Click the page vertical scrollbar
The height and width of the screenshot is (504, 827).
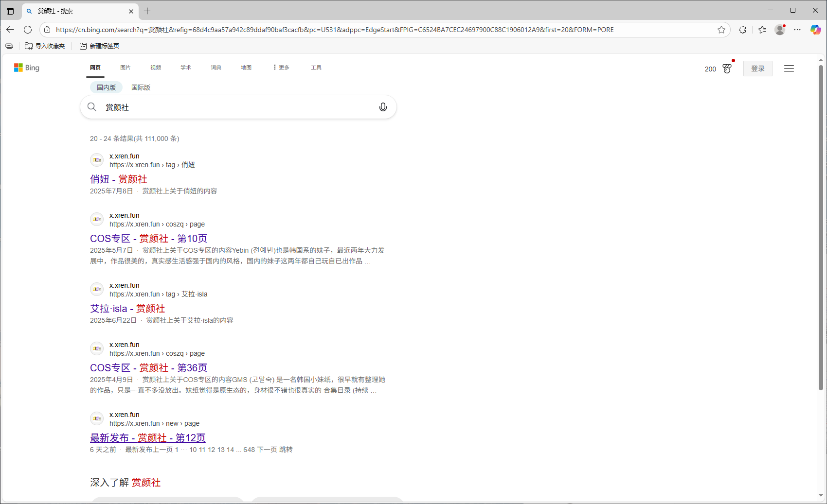point(821,228)
